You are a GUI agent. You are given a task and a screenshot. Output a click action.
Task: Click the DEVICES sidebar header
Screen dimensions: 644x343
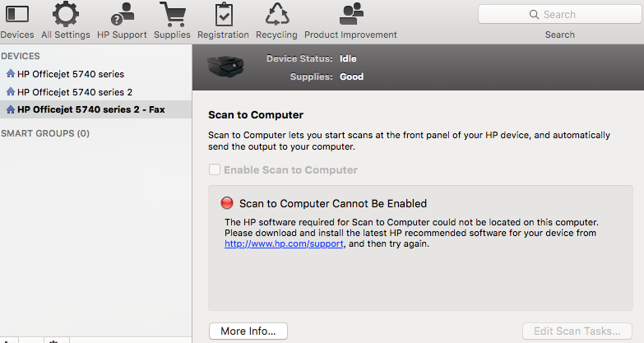[21, 56]
